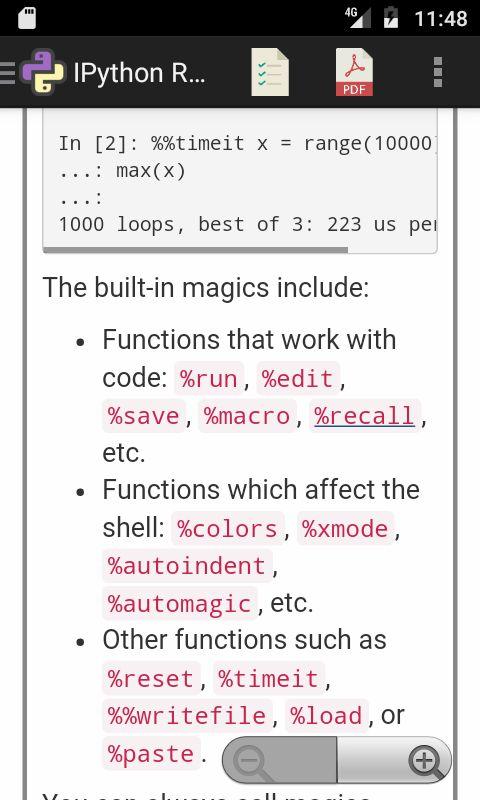Open the navigation drawer hamburger icon
The width and height of the screenshot is (480, 800).
click(x=8, y=73)
